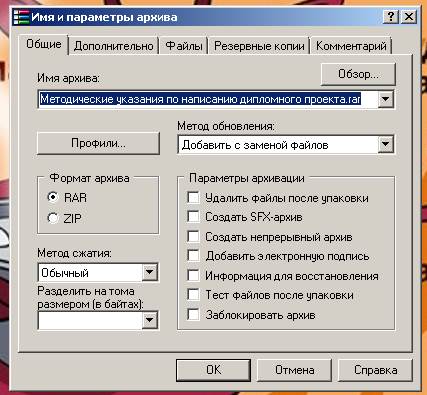Check Тест файлов после упаковки
Screen dimensions: 427x395
click(194, 295)
